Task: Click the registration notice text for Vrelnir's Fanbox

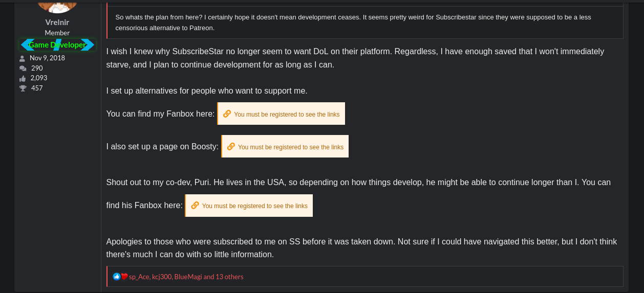Action: coord(287,115)
